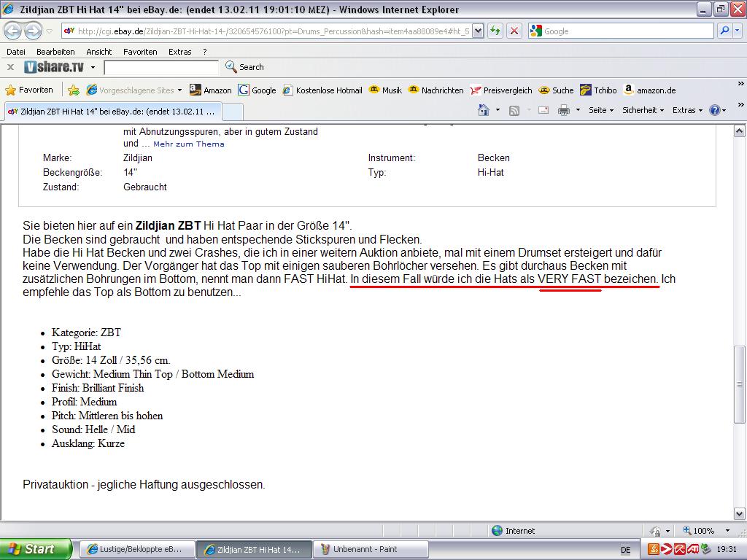The image size is (747, 560).
Task: Click the Internet security zone globe icon
Action: click(497, 531)
